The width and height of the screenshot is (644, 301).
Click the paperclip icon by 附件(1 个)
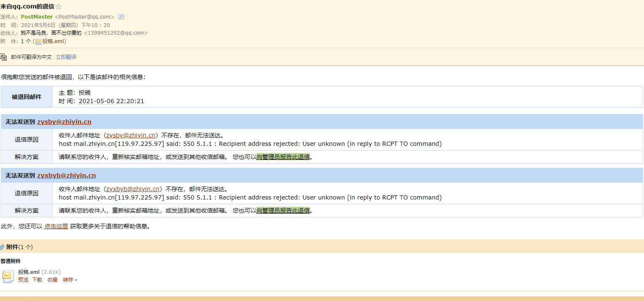click(2, 247)
